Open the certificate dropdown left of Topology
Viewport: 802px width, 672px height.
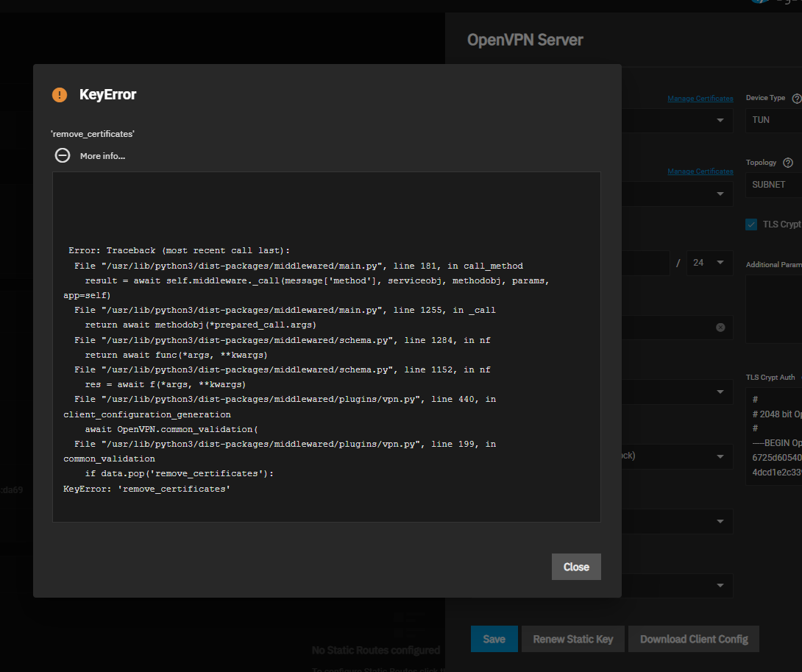677,194
